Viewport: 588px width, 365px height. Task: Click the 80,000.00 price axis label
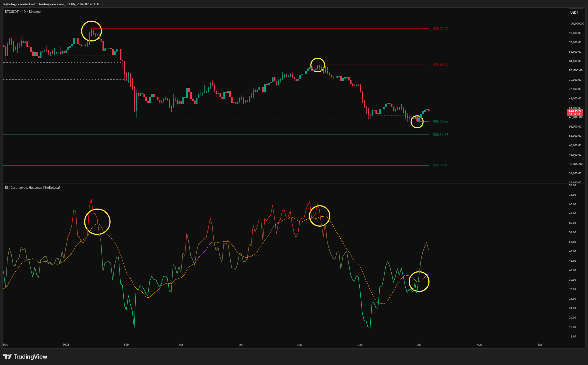(x=575, y=70)
